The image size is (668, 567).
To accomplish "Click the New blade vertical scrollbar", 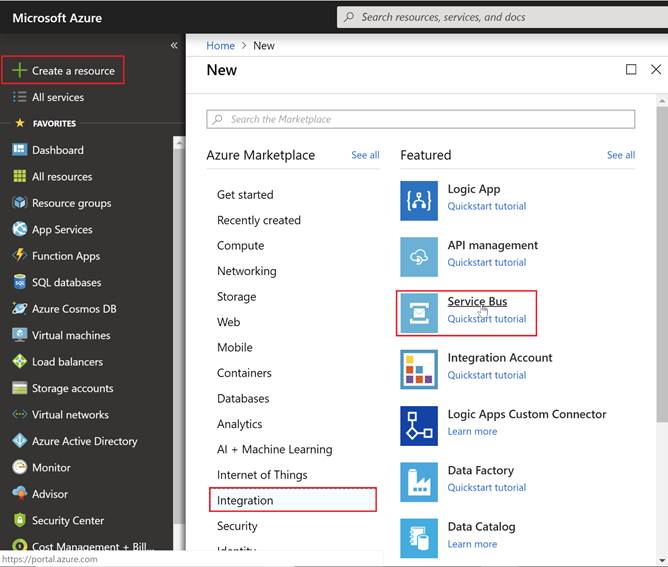I will [x=662, y=264].
